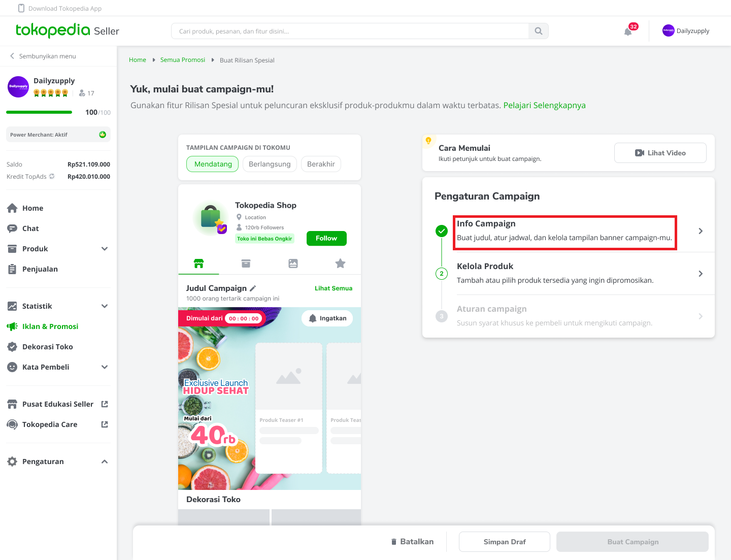Click the green Follow button

coord(326,238)
